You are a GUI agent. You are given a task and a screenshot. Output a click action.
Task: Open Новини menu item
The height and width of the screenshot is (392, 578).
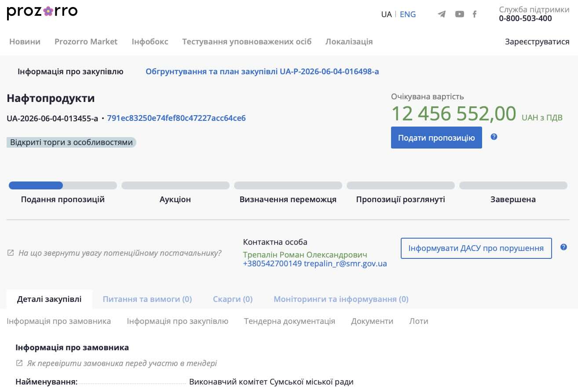tap(25, 42)
